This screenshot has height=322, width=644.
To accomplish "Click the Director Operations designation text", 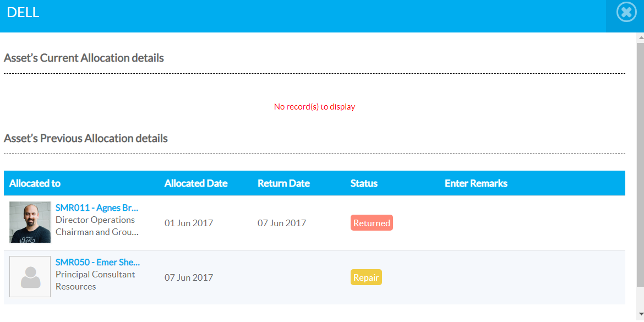I will point(95,220).
